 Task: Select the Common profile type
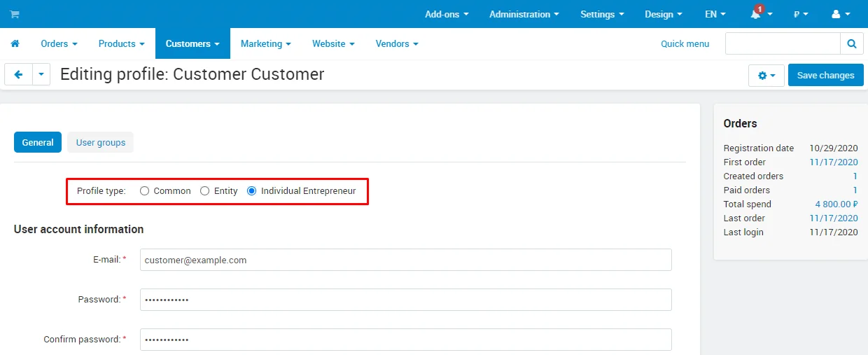145,191
